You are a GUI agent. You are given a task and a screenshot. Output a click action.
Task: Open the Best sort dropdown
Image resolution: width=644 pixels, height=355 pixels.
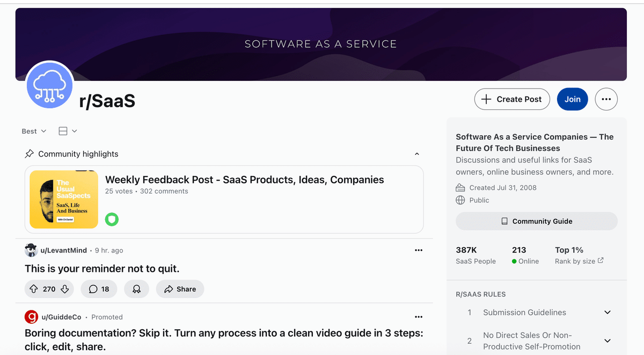(34, 131)
